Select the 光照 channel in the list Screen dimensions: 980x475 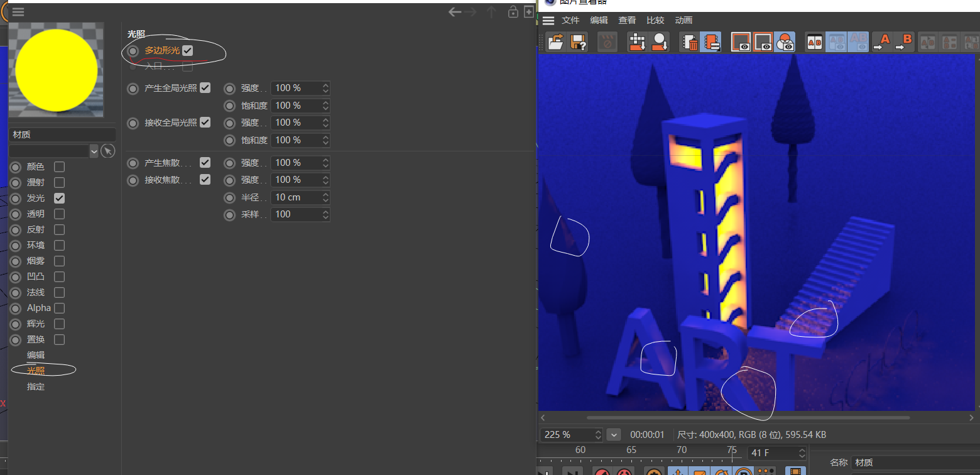(36, 371)
